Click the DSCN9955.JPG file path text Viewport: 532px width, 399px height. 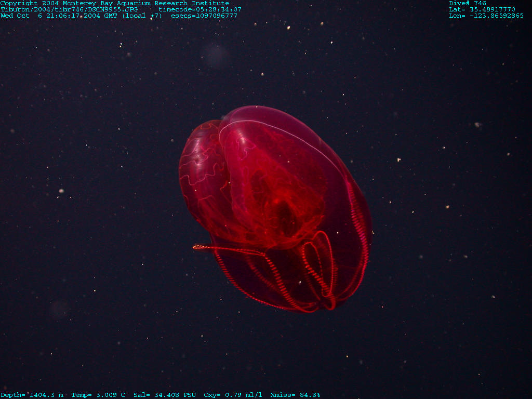(69, 9)
